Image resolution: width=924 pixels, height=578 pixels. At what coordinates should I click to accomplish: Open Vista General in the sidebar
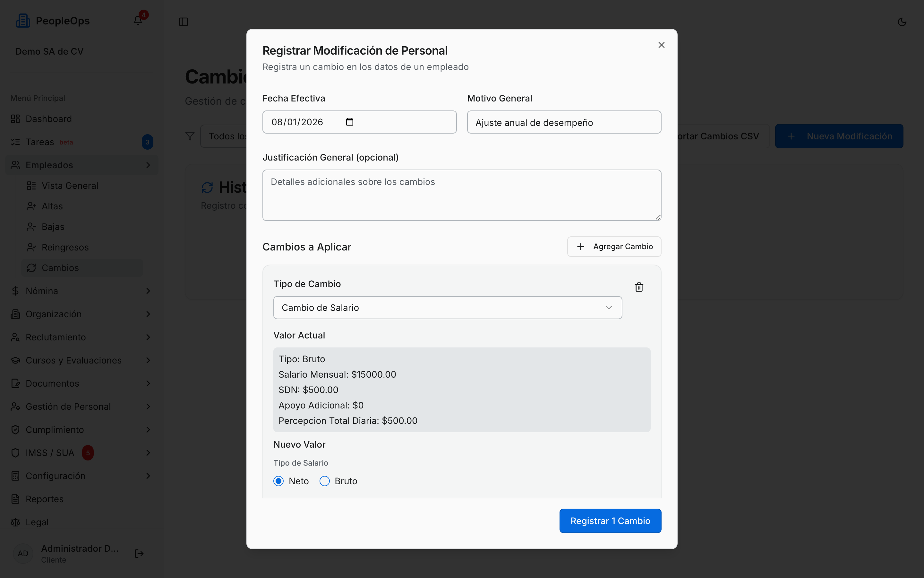click(82, 186)
